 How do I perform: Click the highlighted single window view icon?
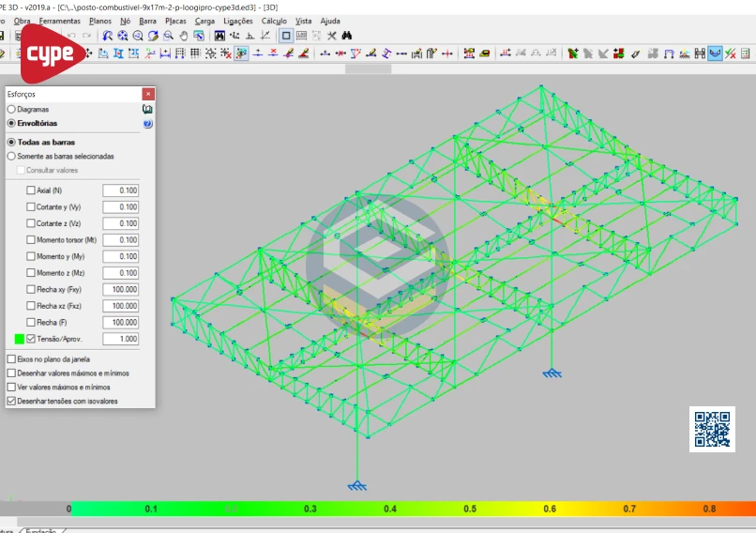tap(286, 36)
